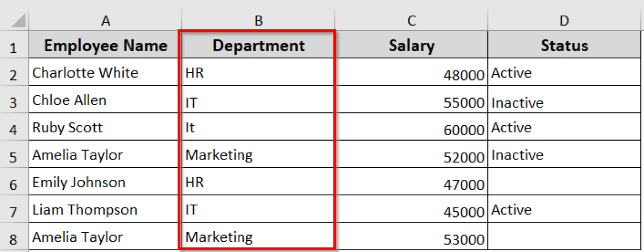Click the Department header cell

point(258,45)
